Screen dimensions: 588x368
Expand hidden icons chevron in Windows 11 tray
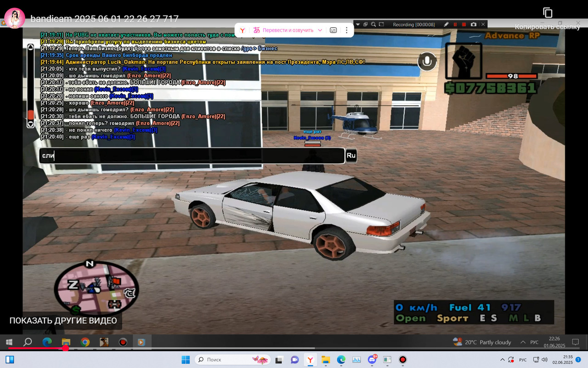pyautogui.click(x=502, y=359)
